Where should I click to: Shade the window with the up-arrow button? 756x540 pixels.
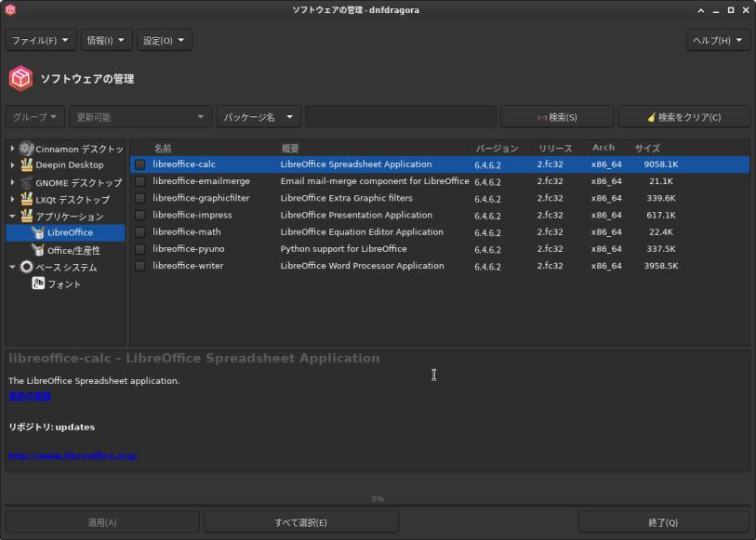pyautogui.click(x=700, y=10)
